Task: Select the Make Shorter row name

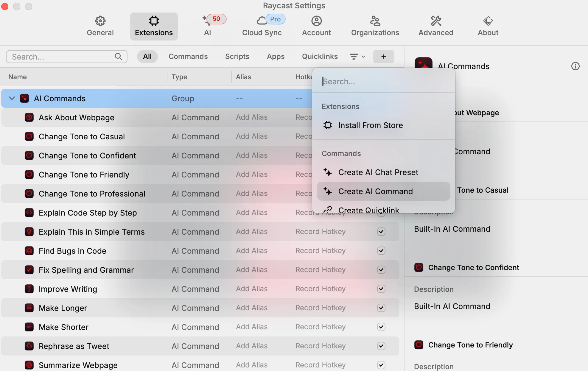Action: pyautogui.click(x=63, y=327)
